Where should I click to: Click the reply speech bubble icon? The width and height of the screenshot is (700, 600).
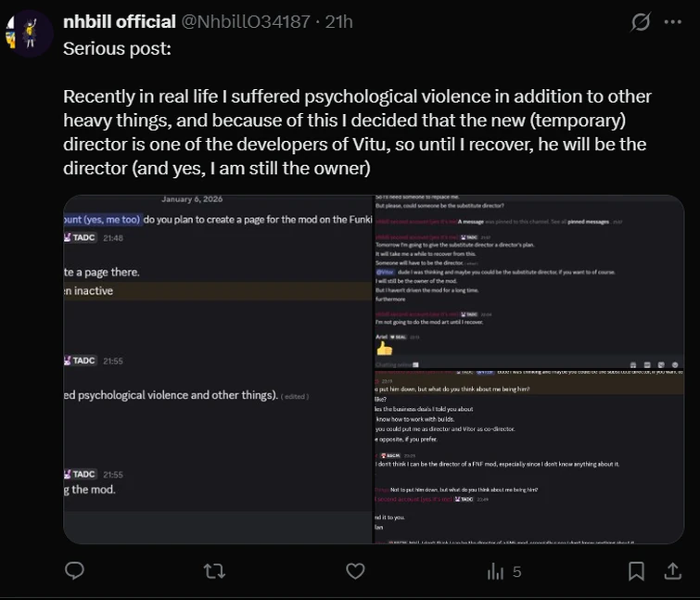(75, 571)
